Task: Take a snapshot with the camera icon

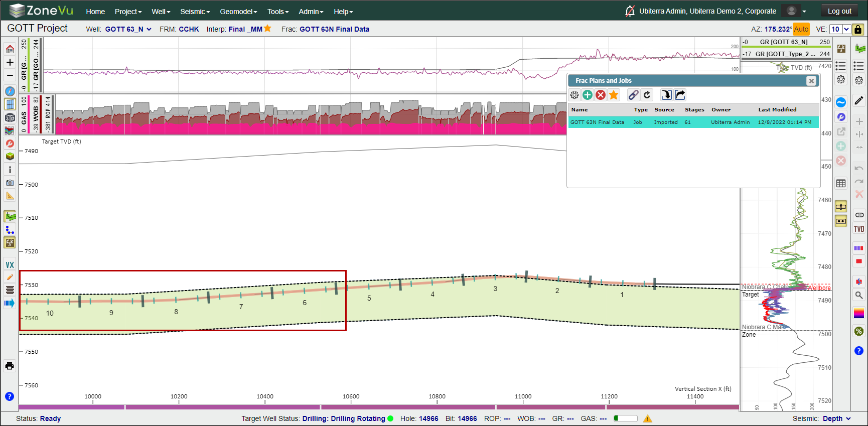Action: (x=10, y=183)
